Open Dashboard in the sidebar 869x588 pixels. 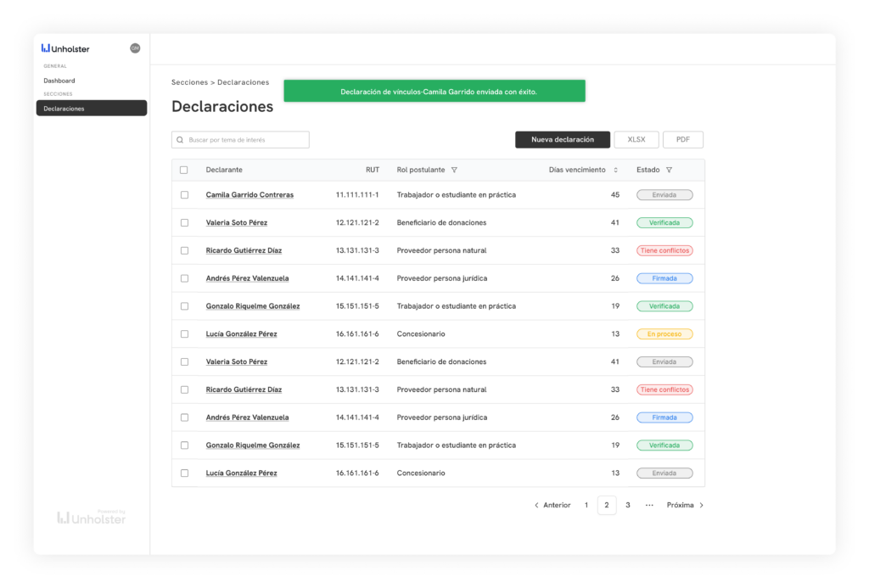59,81
